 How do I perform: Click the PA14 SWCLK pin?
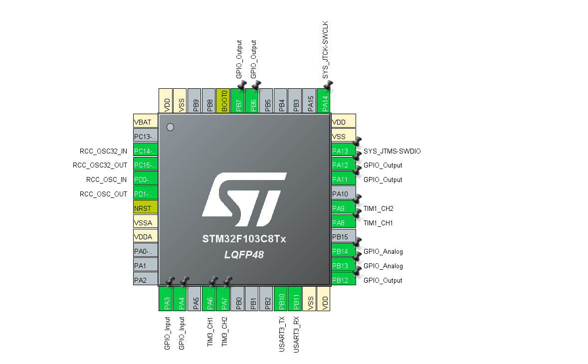click(x=325, y=100)
